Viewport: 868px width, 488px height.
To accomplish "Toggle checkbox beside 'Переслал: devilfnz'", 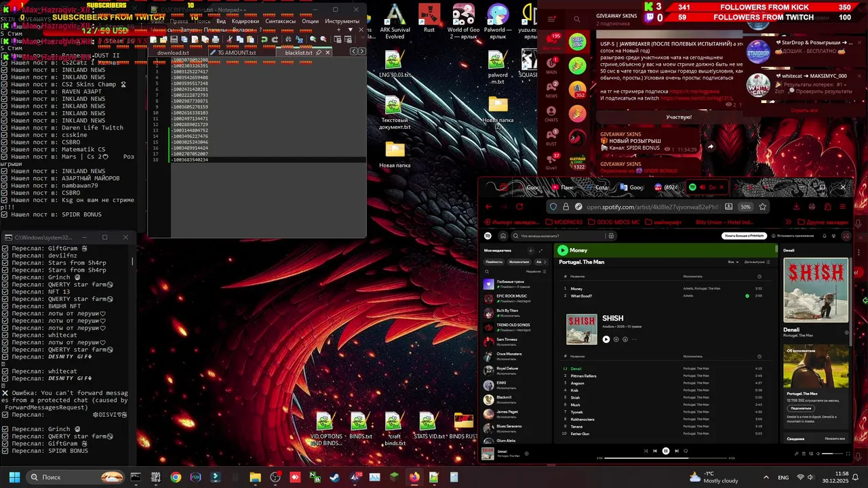I will (x=5, y=256).
